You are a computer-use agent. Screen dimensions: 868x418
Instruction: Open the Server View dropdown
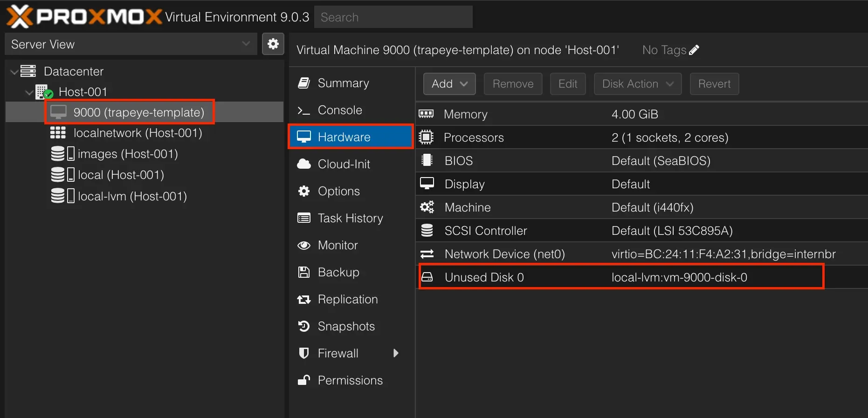[x=131, y=44]
